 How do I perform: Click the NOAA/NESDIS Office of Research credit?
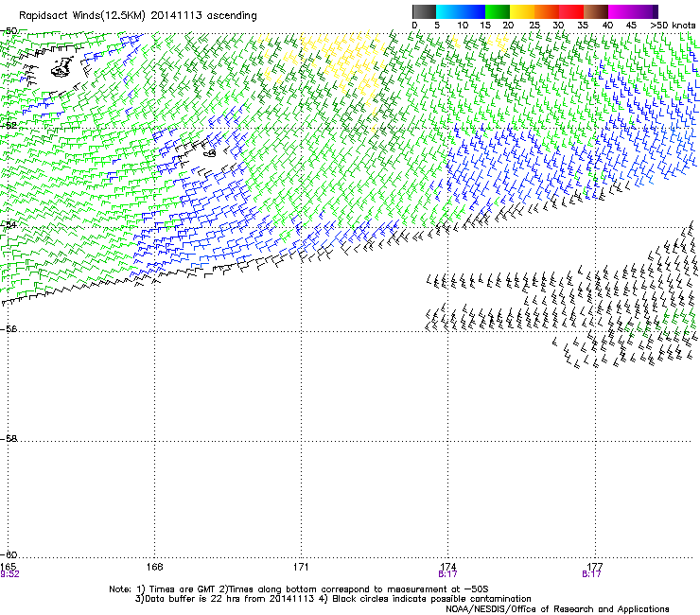(557, 609)
